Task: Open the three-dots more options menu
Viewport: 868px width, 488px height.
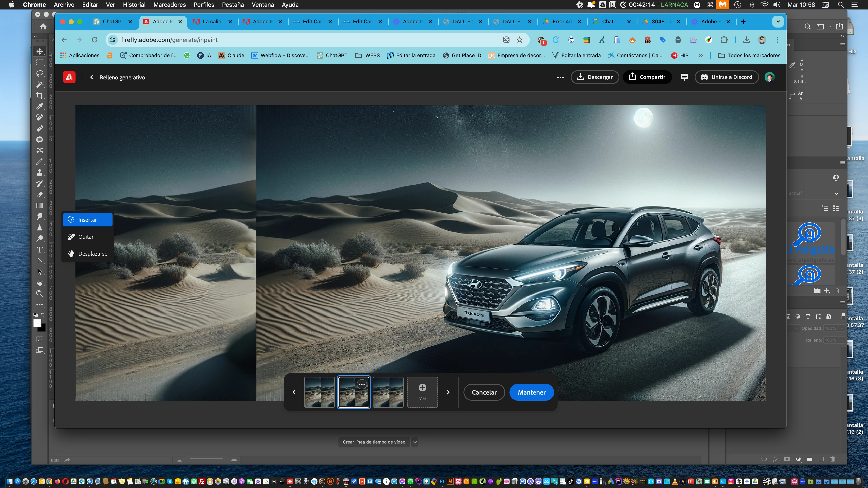Action: click(x=560, y=77)
